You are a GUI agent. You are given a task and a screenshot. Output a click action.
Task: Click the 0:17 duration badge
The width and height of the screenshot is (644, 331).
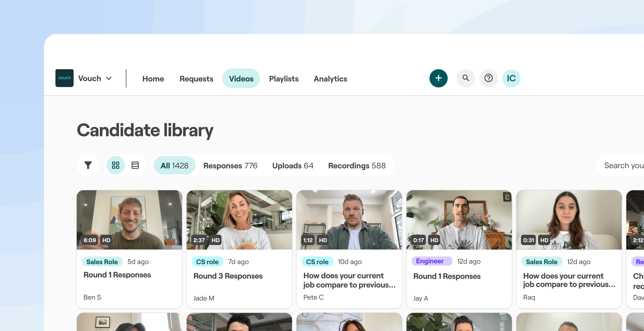[419, 240]
